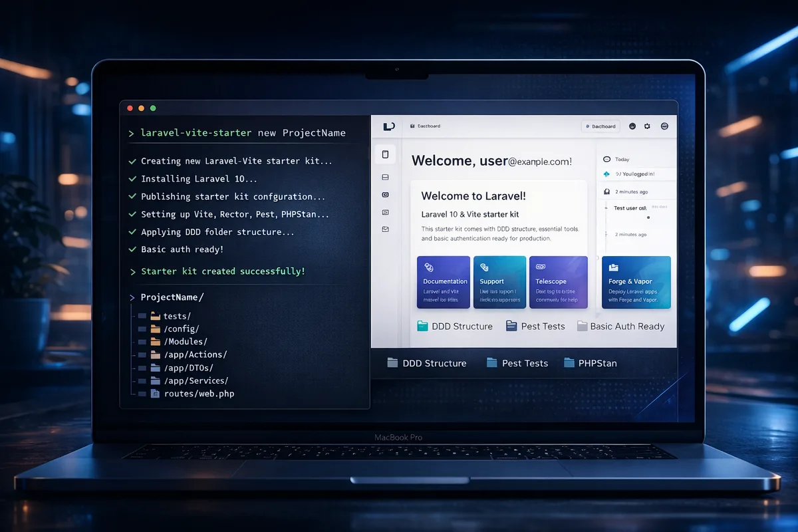Click the folder icon beside PHPStan
The height and width of the screenshot is (532, 798).
click(569, 363)
